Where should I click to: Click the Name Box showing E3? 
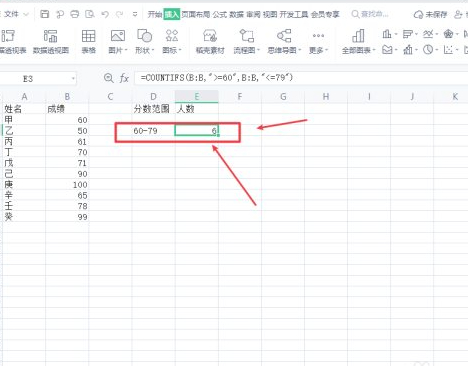pos(37,79)
